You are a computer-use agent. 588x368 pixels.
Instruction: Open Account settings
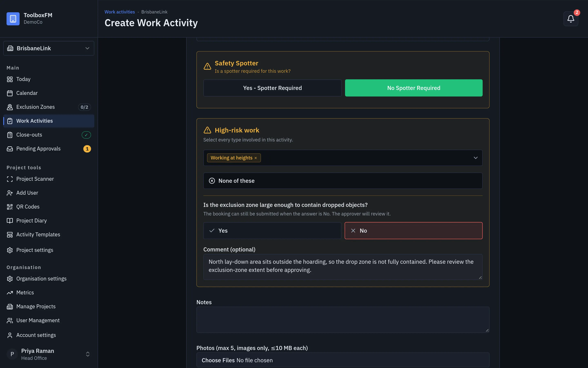tap(49, 335)
